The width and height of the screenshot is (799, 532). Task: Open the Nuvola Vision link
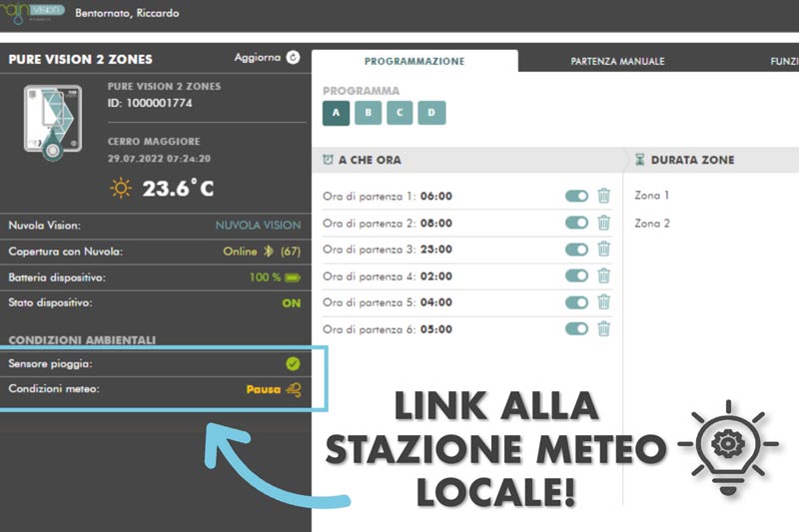pyautogui.click(x=258, y=226)
